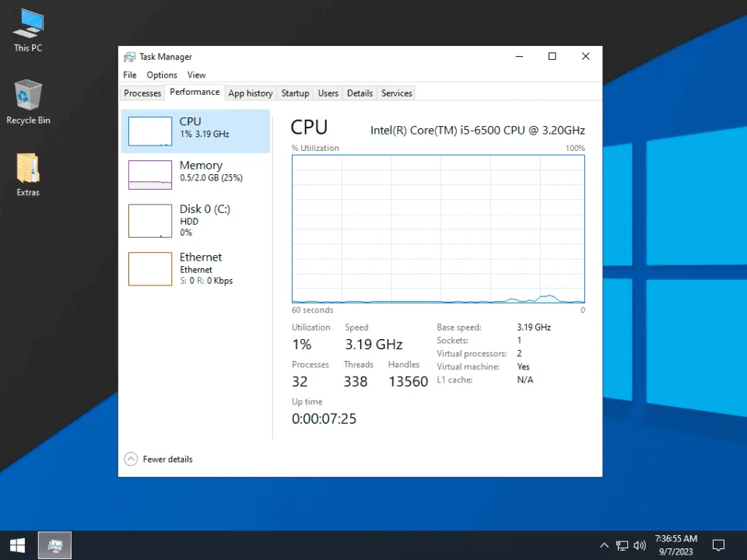This screenshot has height=560, width=747.
Task: Click the Task Manager title bar icon
Action: click(x=130, y=57)
